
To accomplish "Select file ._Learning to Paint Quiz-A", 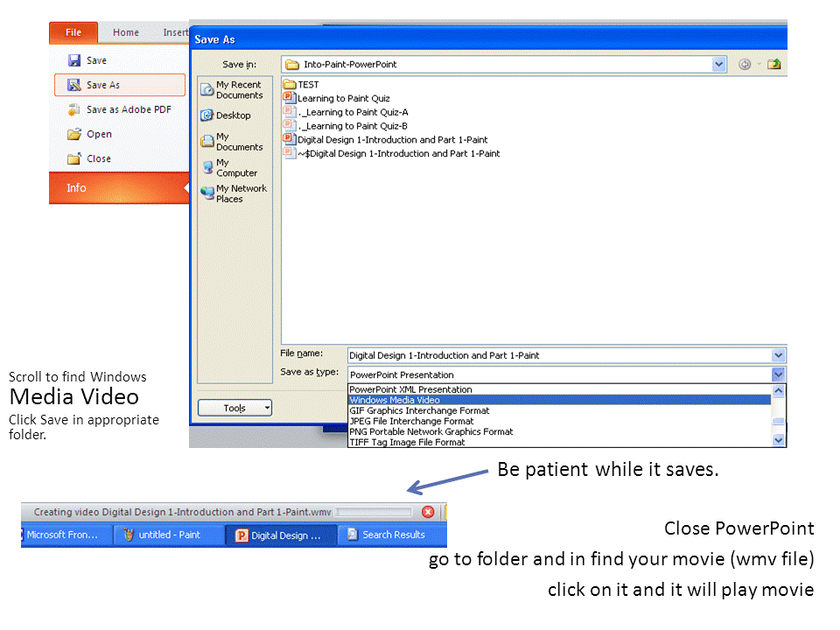I will (x=353, y=112).
